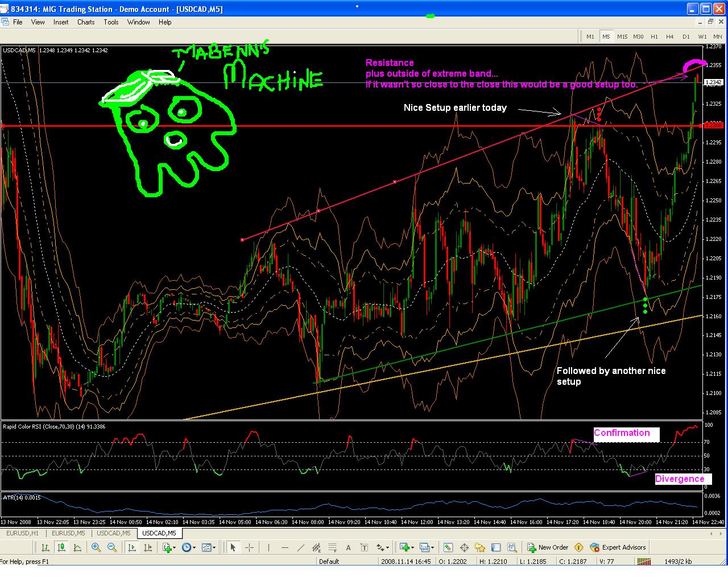Open the MetaEditor yellow diamond icon
The image size is (728, 582).
point(579,547)
